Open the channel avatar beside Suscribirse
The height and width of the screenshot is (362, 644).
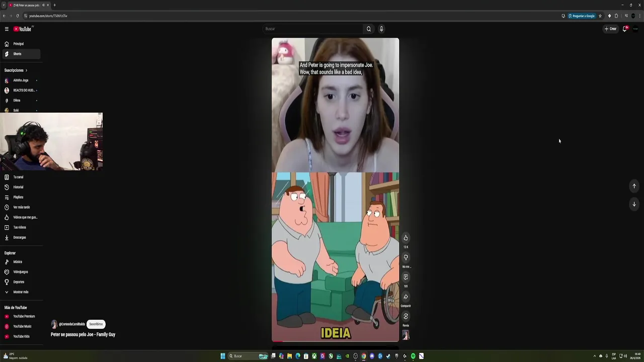point(54,324)
